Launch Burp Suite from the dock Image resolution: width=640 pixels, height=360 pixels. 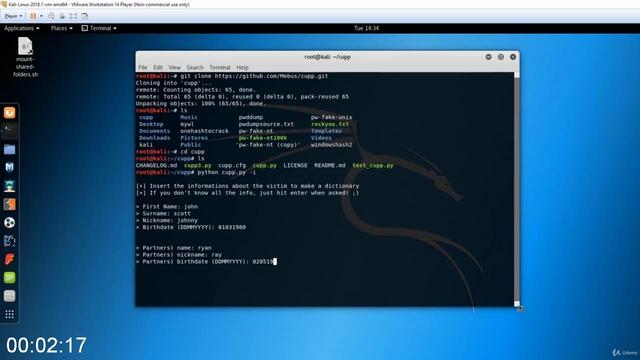[9, 204]
